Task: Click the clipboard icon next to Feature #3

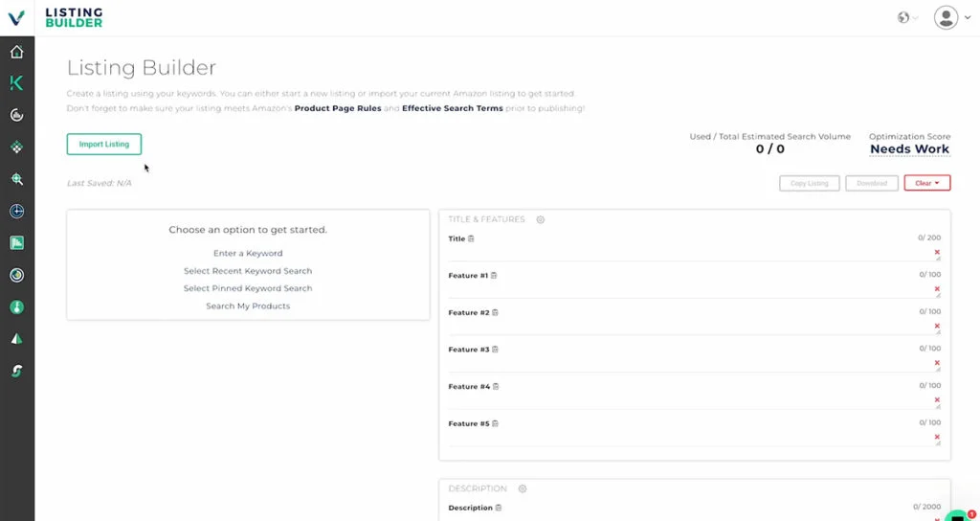Action: pos(495,350)
